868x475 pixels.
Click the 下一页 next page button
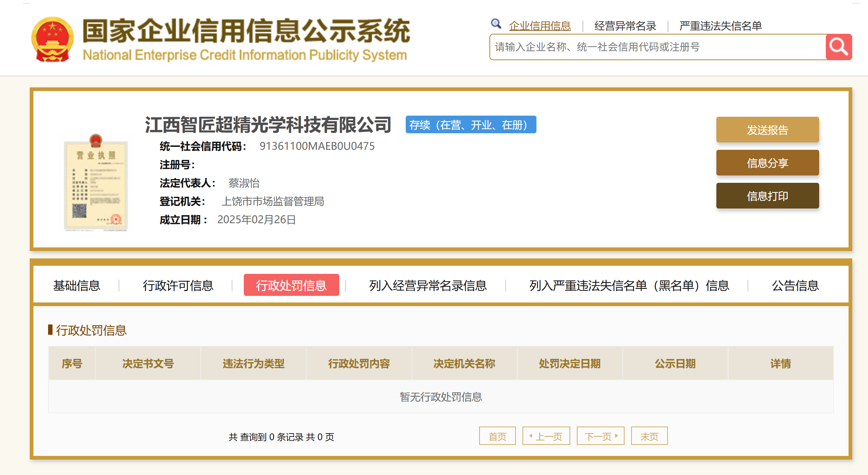point(600,436)
